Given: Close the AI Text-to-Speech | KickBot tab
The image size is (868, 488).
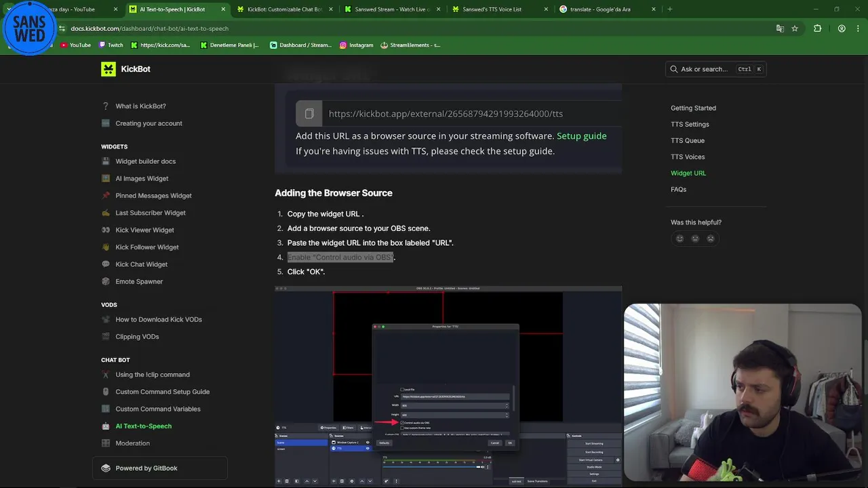Looking at the screenshot, I should click(223, 9).
